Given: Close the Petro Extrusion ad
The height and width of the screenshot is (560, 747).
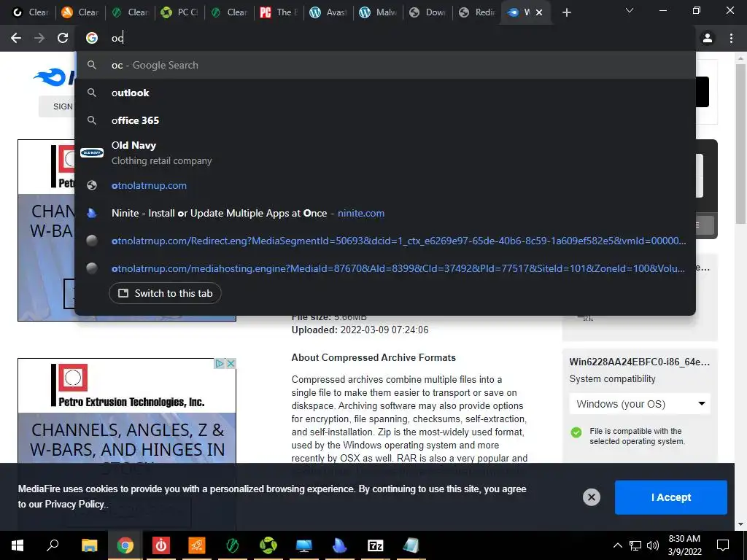Looking at the screenshot, I should tap(231, 363).
